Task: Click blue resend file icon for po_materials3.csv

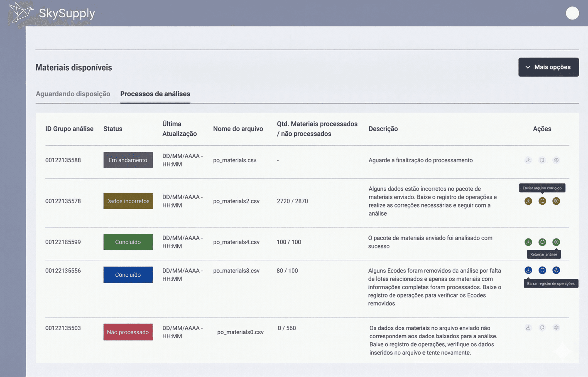Action: tap(542, 270)
